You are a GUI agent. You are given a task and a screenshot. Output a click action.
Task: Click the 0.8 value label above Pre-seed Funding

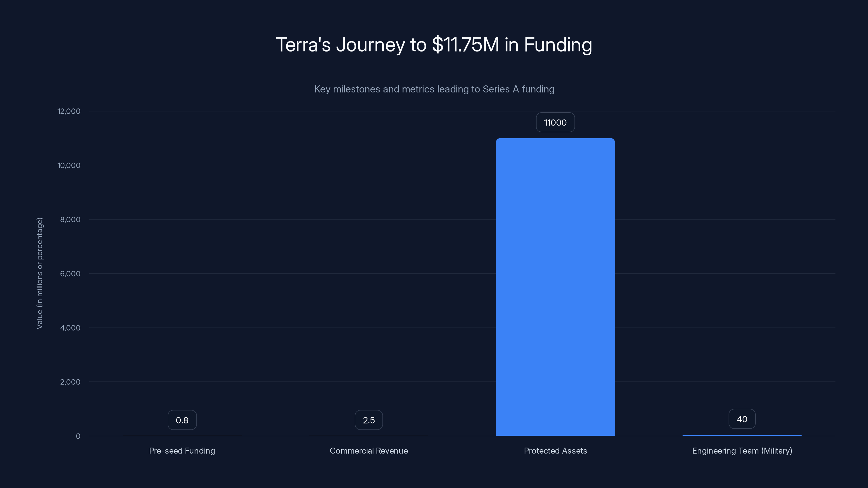(x=182, y=420)
